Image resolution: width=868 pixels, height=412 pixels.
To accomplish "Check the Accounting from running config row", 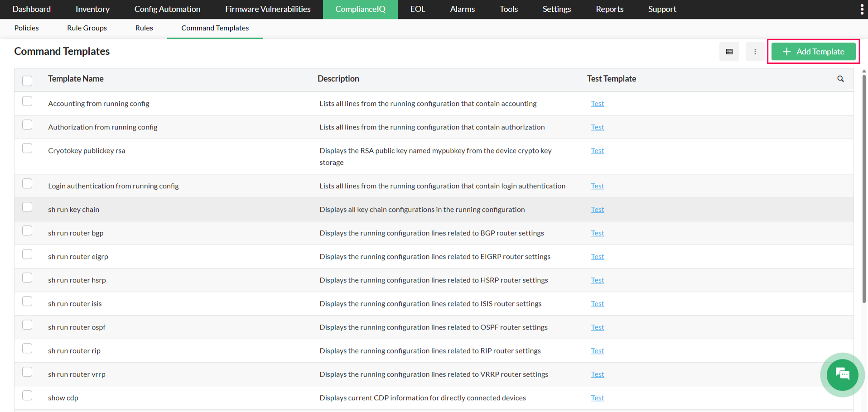I will [x=27, y=101].
